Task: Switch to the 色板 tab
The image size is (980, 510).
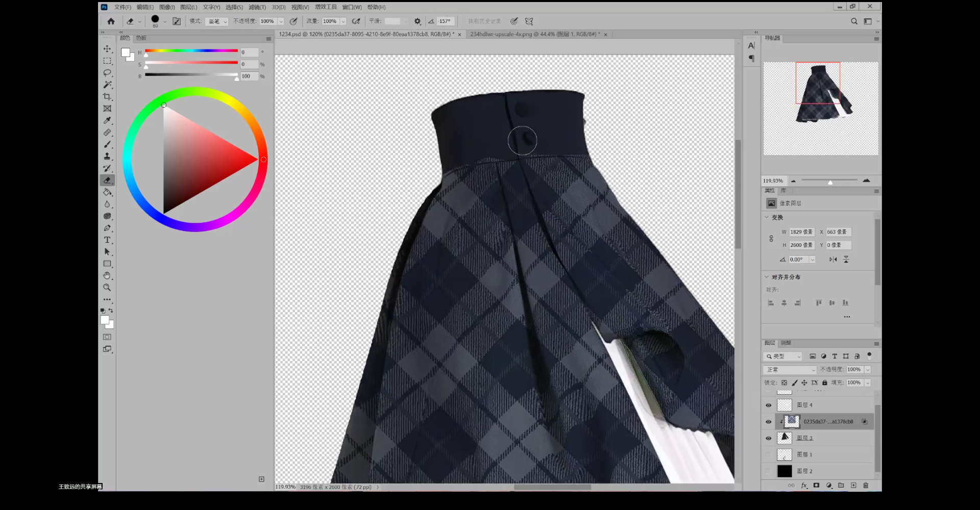Action: coord(141,38)
